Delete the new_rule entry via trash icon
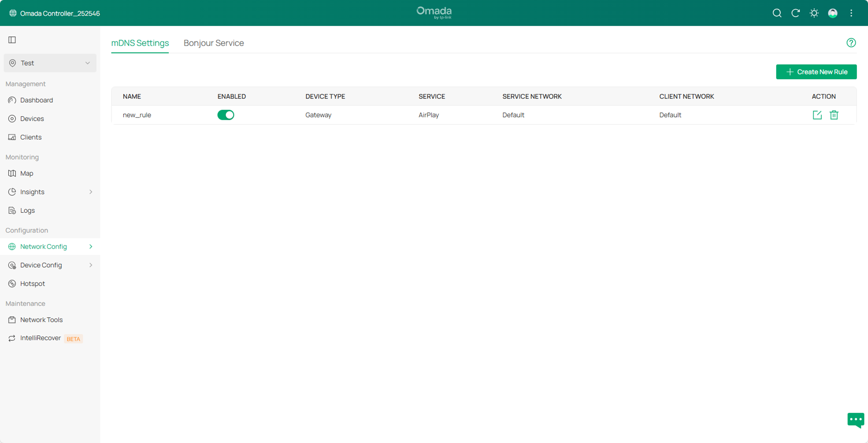 tap(834, 115)
